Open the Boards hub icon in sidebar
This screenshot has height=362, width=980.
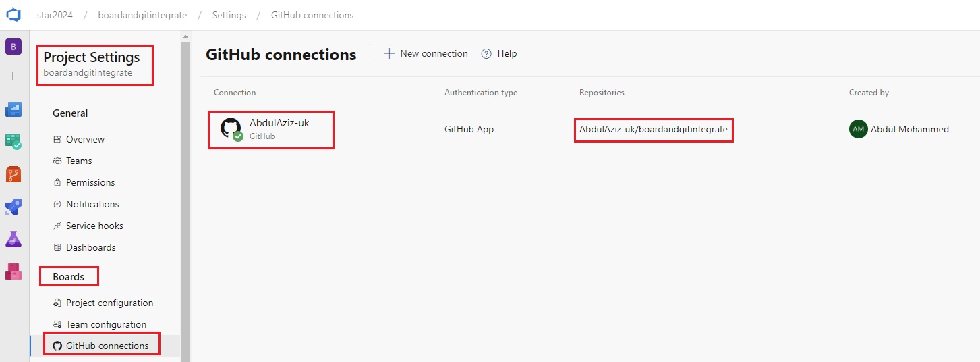tap(13, 141)
